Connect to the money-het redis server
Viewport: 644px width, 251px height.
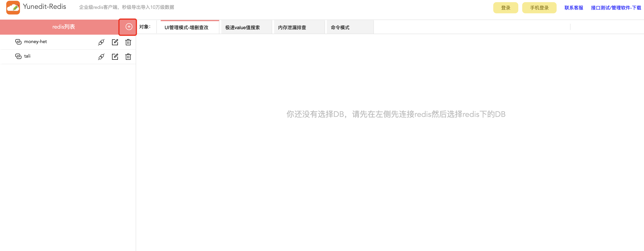tap(101, 42)
